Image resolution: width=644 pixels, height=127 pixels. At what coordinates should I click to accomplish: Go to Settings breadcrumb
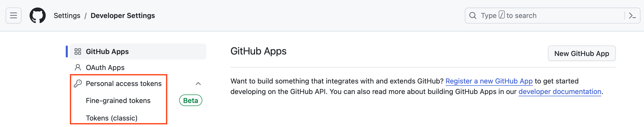tap(67, 15)
